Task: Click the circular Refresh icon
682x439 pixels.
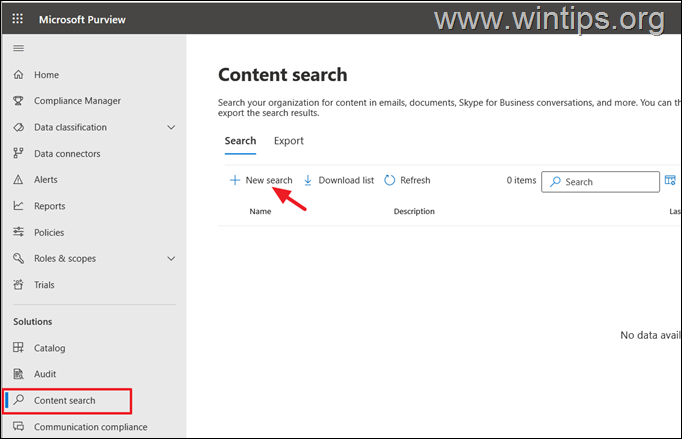Action: click(390, 180)
